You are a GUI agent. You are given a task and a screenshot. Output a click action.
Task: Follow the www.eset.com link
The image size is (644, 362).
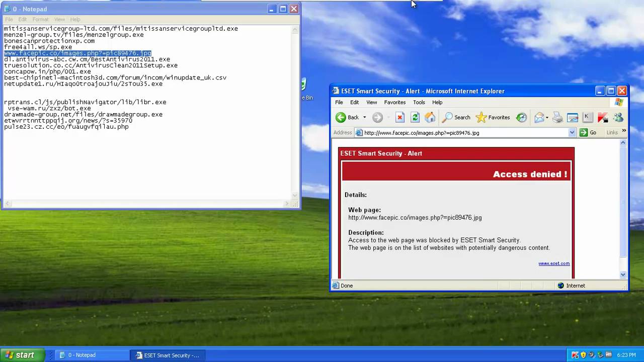tap(554, 263)
